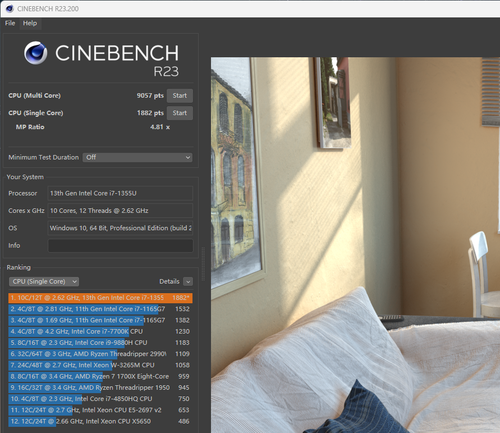This screenshot has width=500, height=433.
Task: Click the empty Info input field
Action: point(120,246)
